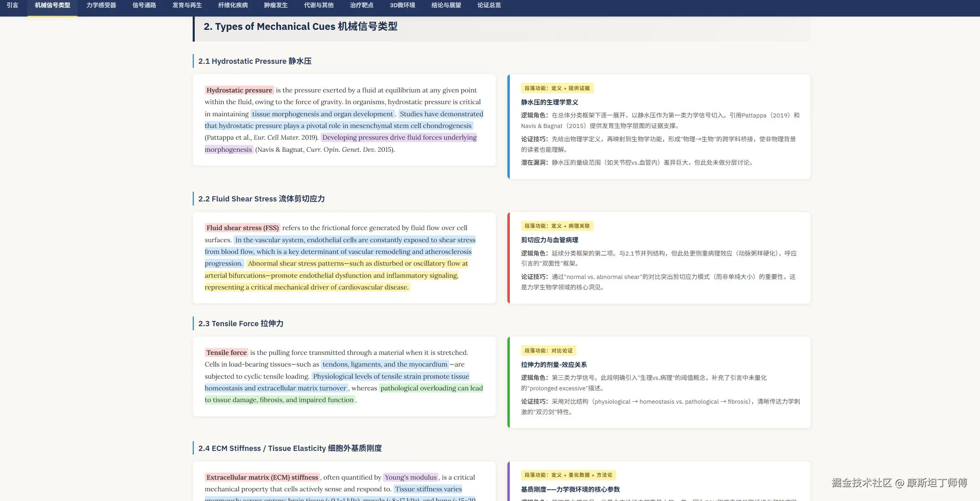
Task: Click the 2.1 Hydrostatic Pressure heading
Action: click(254, 61)
